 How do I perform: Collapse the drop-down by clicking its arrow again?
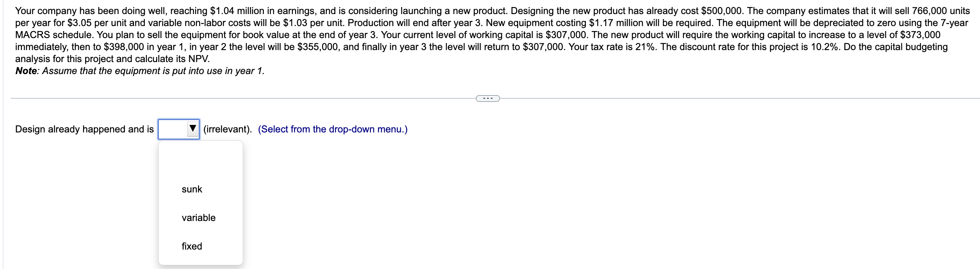click(193, 129)
